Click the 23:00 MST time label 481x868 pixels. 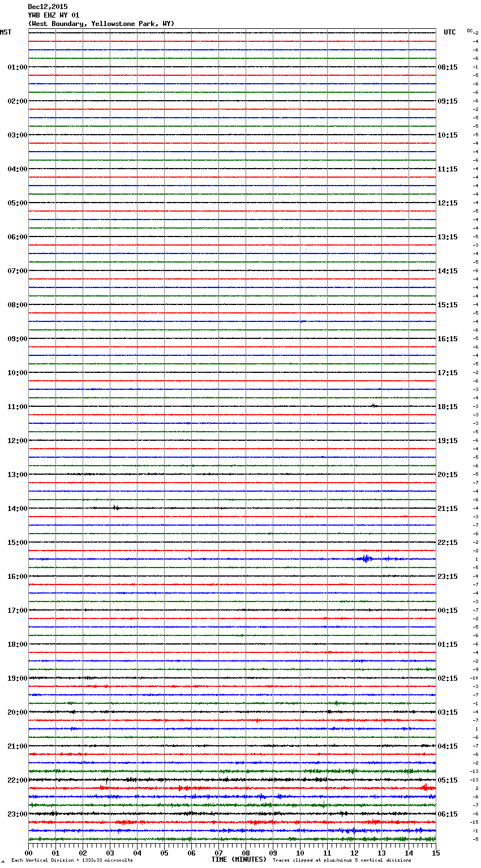[18, 814]
